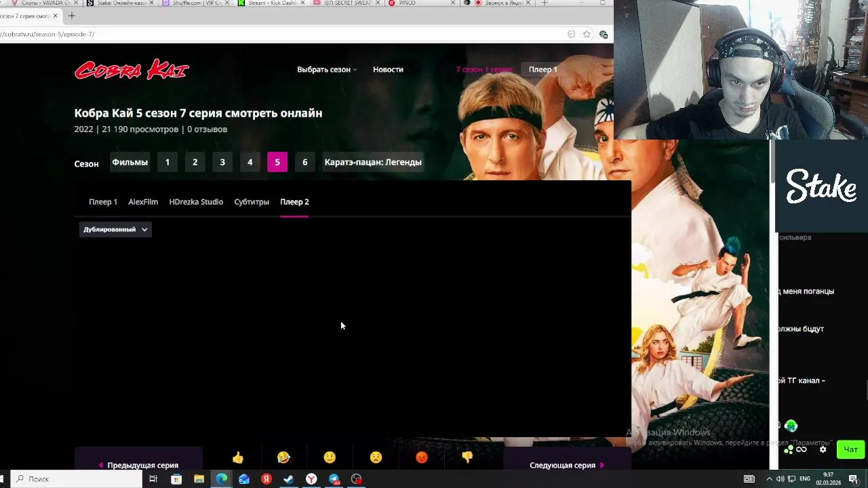Image resolution: width=868 pixels, height=488 pixels.
Task: Select the Фильмы season option
Action: [x=130, y=162]
